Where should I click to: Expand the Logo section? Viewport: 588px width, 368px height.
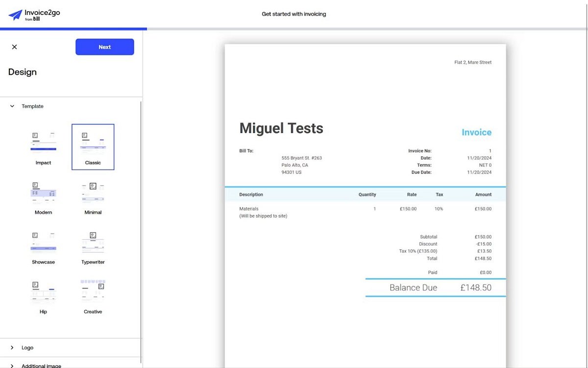pos(12,347)
